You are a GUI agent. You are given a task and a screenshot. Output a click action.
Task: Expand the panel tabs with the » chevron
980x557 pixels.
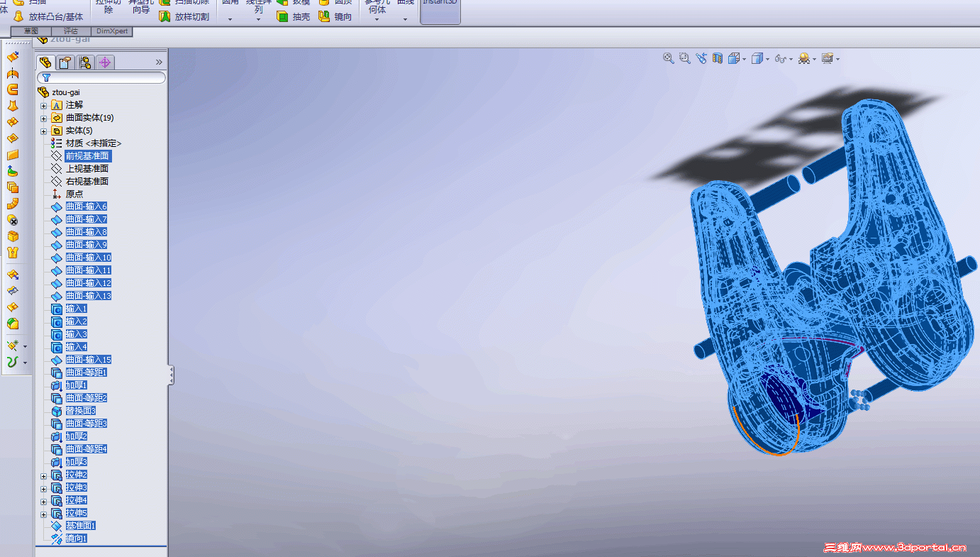point(159,62)
